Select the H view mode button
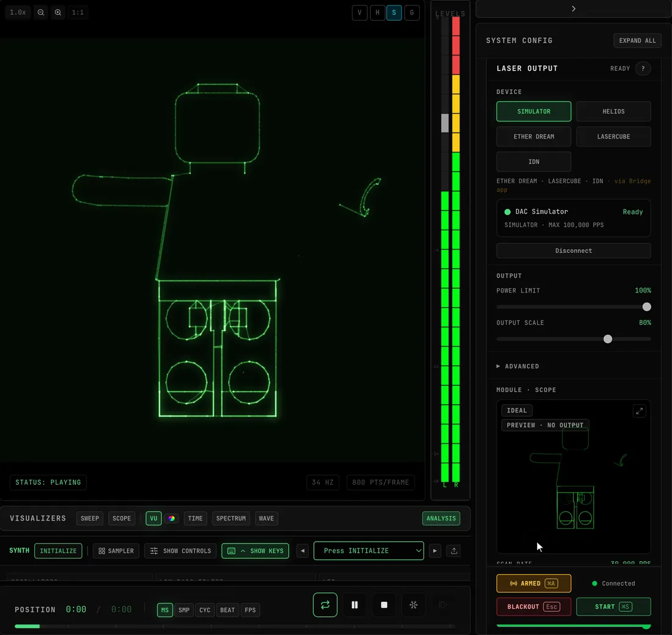Viewport: 672px width, 635px height. [377, 12]
